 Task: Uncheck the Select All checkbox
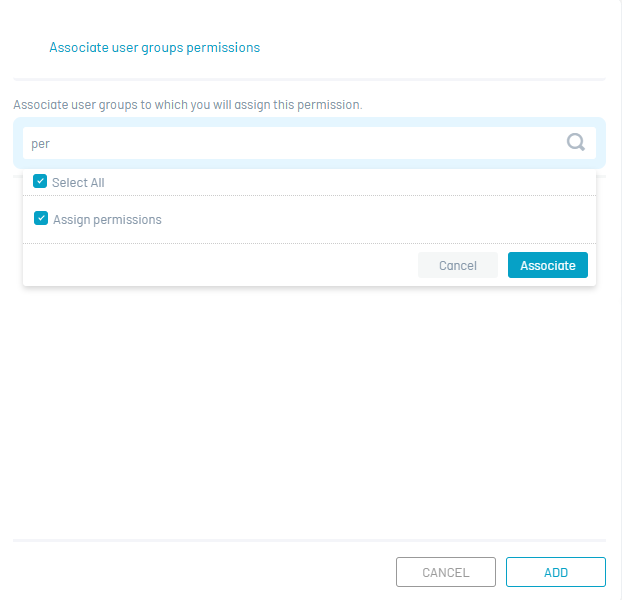(x=40, y=182)
